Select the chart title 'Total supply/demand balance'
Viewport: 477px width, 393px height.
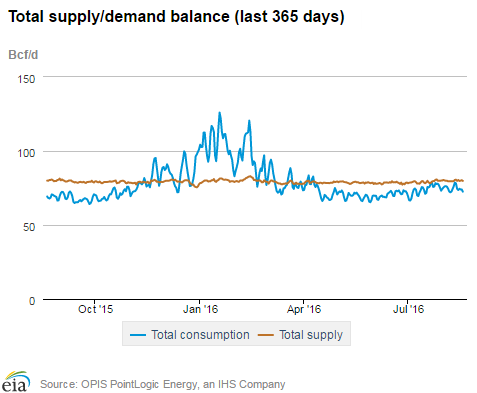(x=119, y=16)
